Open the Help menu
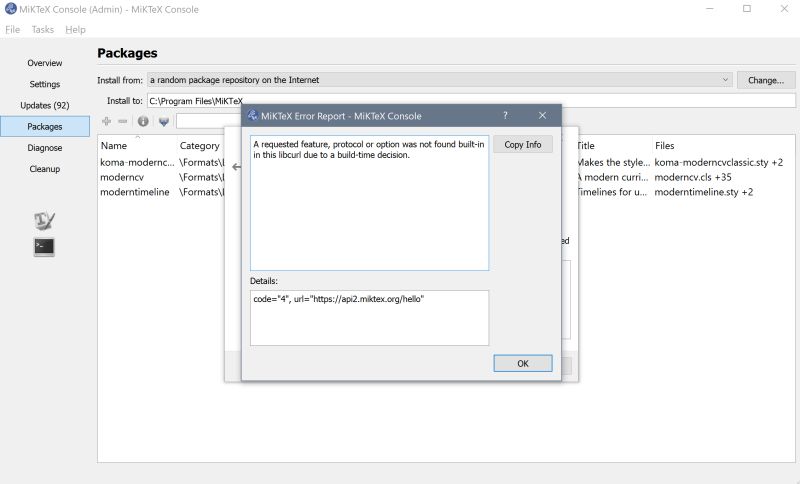Viewport: 800px width, 484px height. pyautogui.click(x=76, y=30)
